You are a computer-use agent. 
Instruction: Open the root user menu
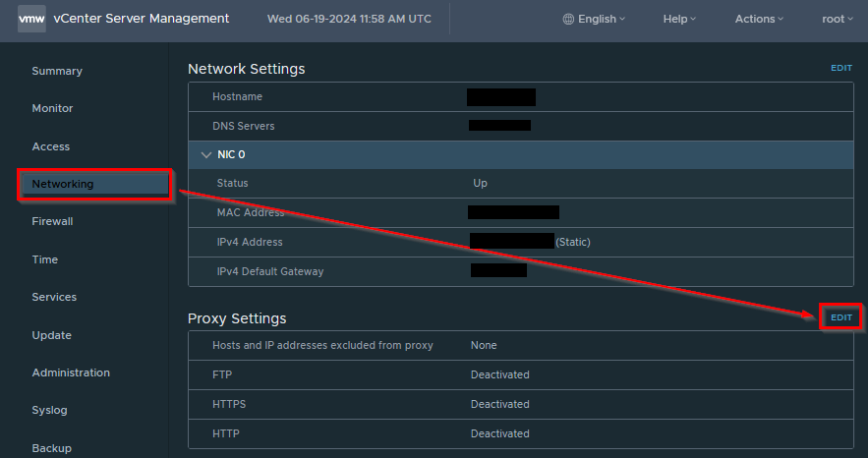(x=837, y=19)
